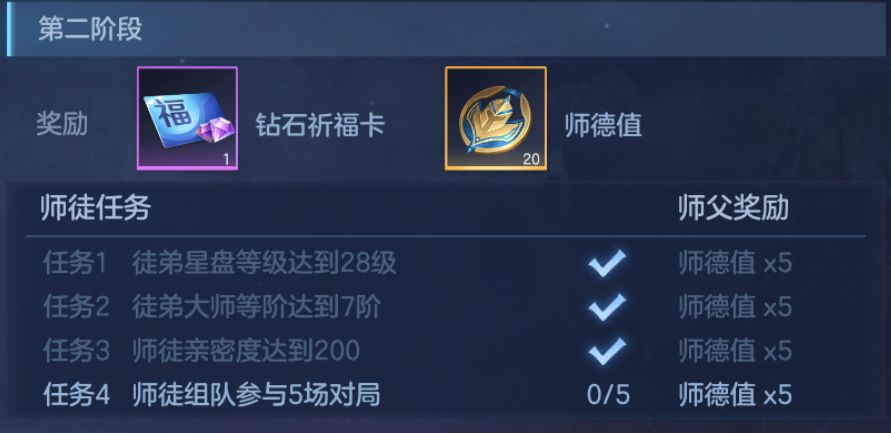
Task: Tap the quantity 1 badge on card
Action: pyautogui.click(x=227, y=160)
